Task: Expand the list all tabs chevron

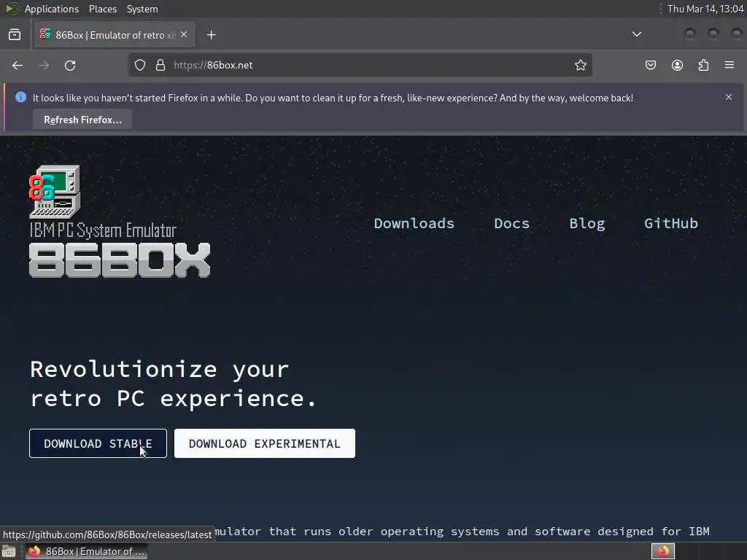Action: pyautogui.click(x=636, y=34)
